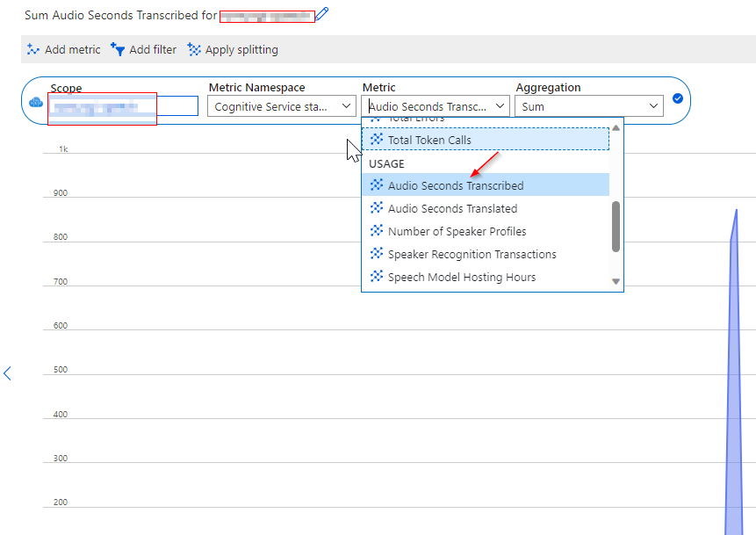Click the 200 y-axis label
The height and width of the screenshot is (535, 756).
click(x=61, y=502)
